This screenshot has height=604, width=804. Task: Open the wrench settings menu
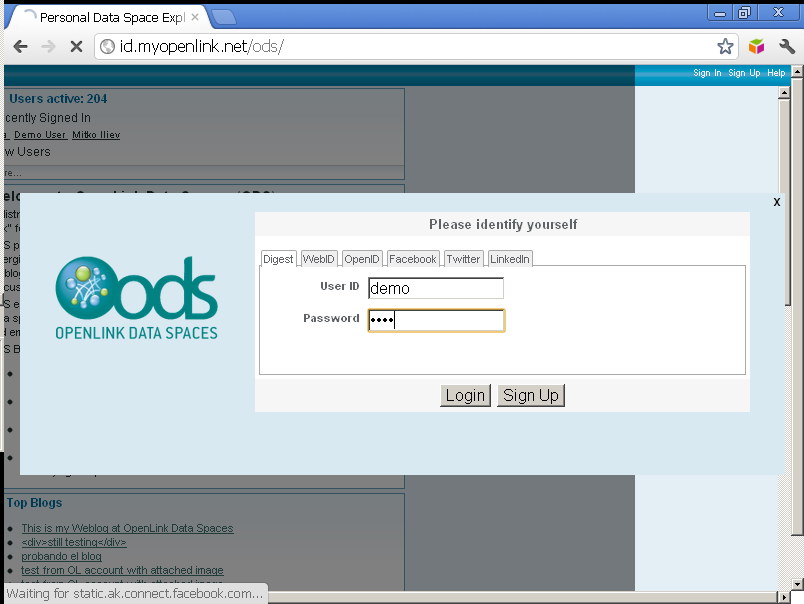786,47
